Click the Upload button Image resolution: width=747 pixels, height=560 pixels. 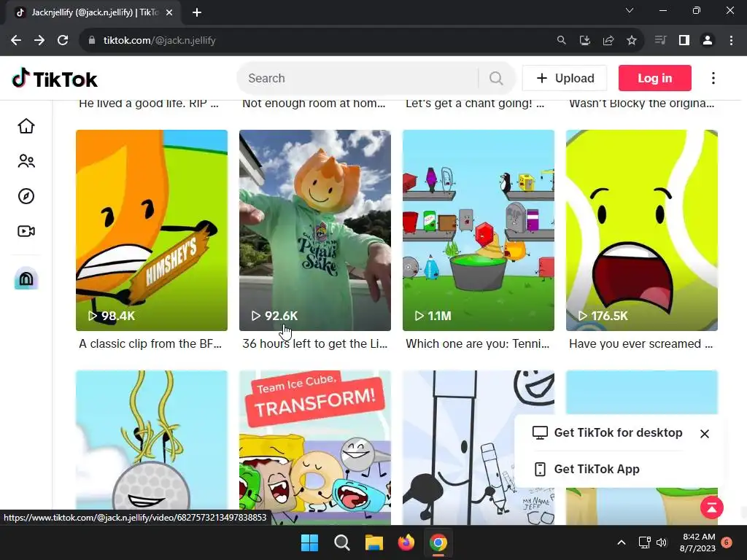point(565,78)
